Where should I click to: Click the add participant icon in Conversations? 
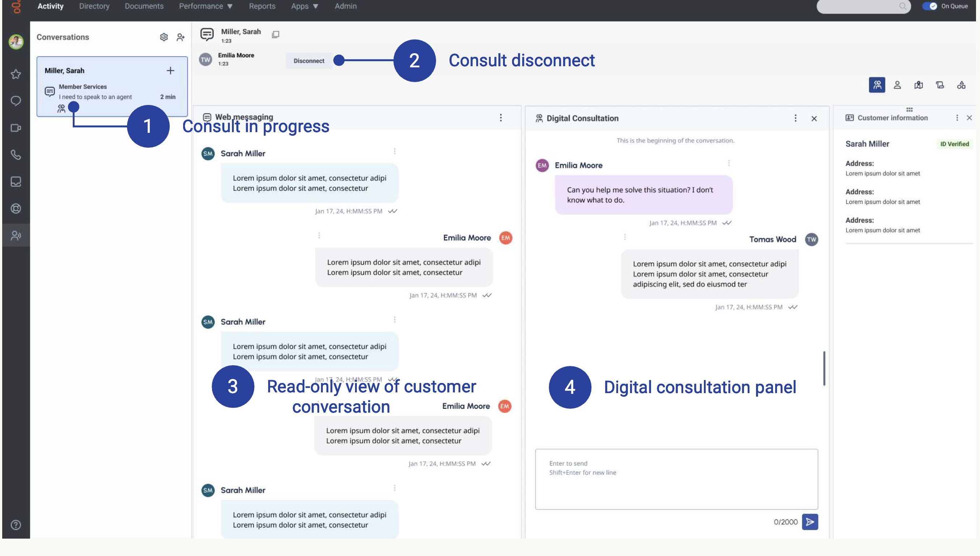point(181,37)
